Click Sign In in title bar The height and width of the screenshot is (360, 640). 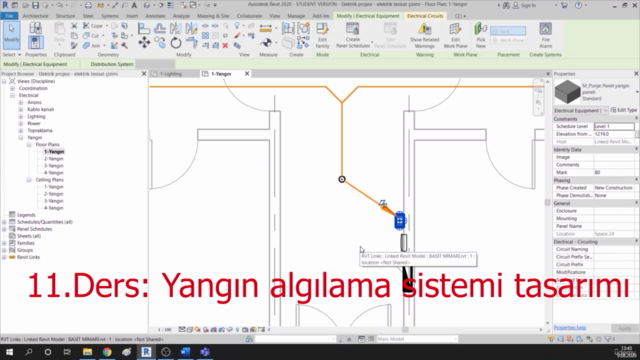tap(524, 5)
